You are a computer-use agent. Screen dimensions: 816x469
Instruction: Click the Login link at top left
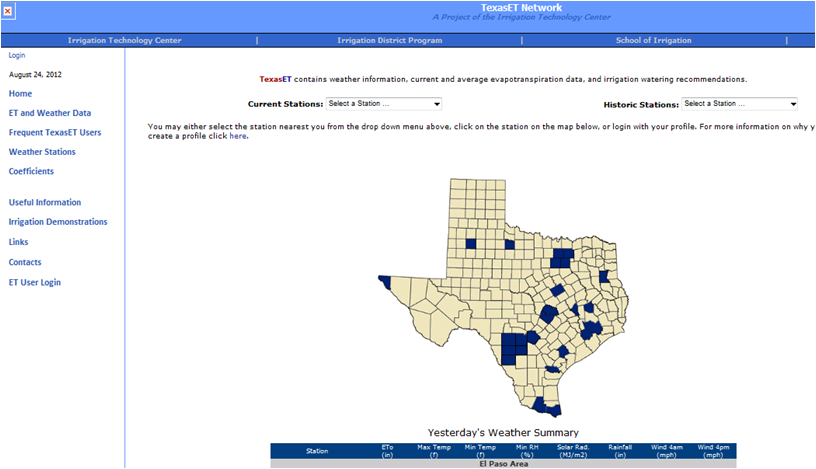(17, 55)
